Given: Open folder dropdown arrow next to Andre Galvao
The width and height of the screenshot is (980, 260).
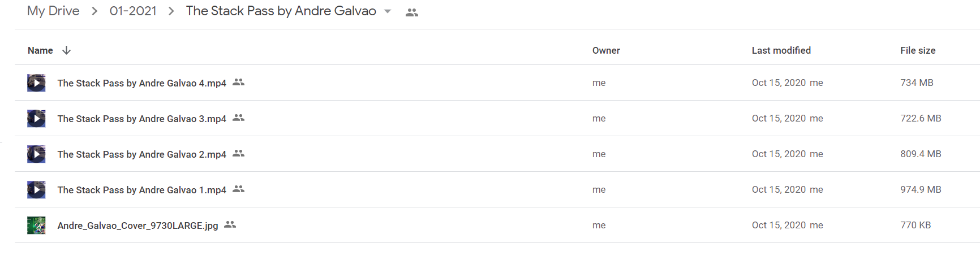Looking at the screenshot, I should coord(388,11).
